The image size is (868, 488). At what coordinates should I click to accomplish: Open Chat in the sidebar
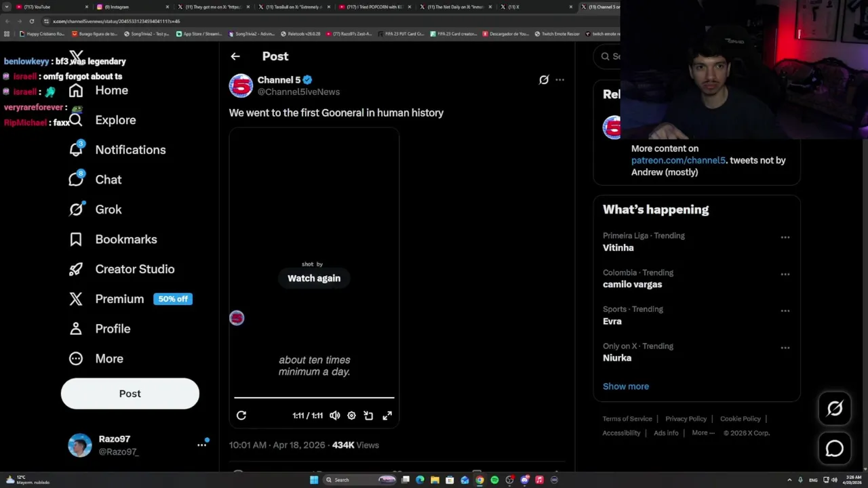pos(95,180)
